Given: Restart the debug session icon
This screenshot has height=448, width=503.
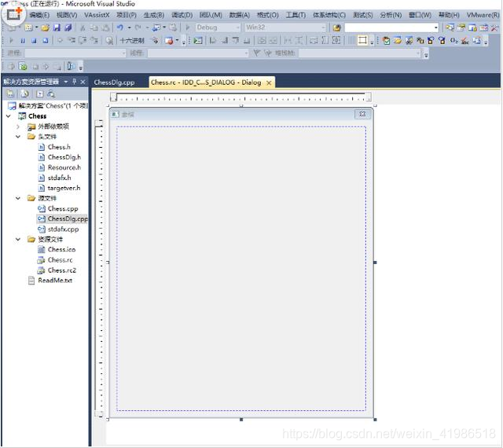Looking at the screenshot, I should (46, 40).
